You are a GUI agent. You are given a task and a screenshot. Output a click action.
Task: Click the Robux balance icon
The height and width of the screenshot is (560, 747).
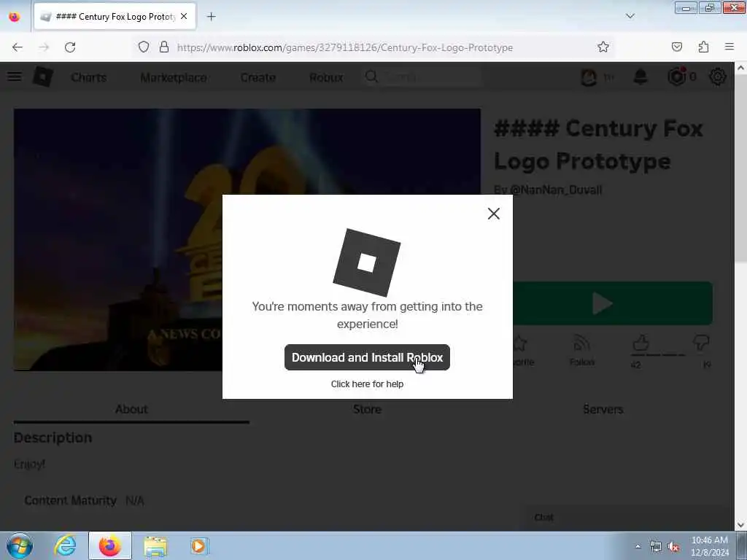(676, 77)
